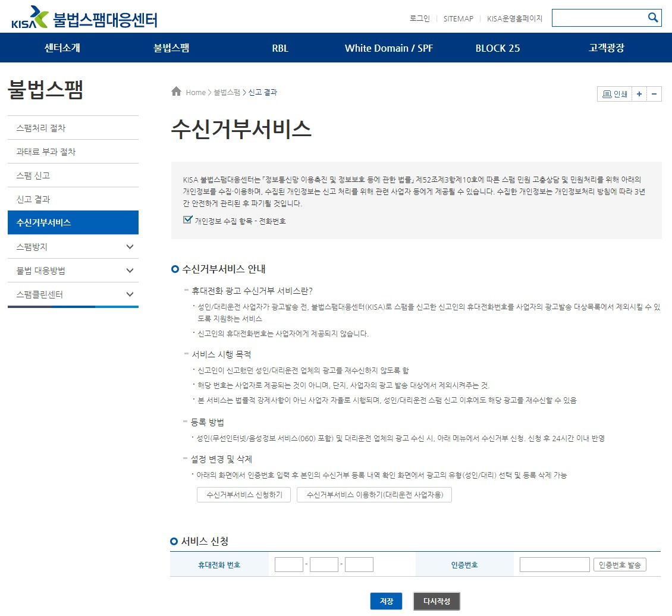Open the BLOCK 25 navigation menu
This screenshot has height=616, width=672.
click(x=498, y=48)
